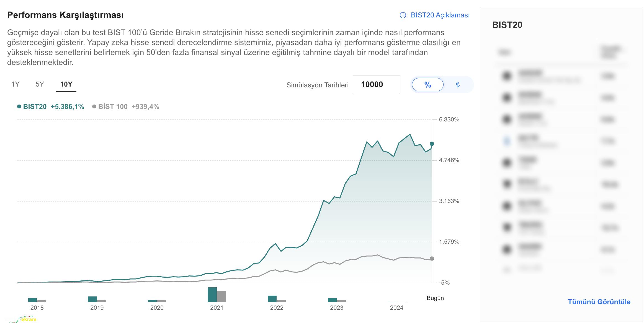Viewport: 644px width, 323px height.
Task: Click the Performans Karşılaştırması heading
Action: [65, 15]
